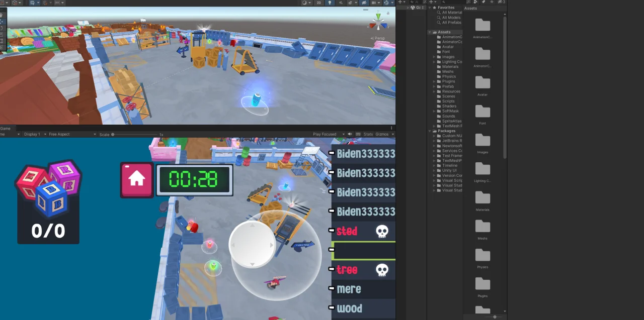Select the highlighted empty player row
The image size is (644, 320).
click(364, 250)
